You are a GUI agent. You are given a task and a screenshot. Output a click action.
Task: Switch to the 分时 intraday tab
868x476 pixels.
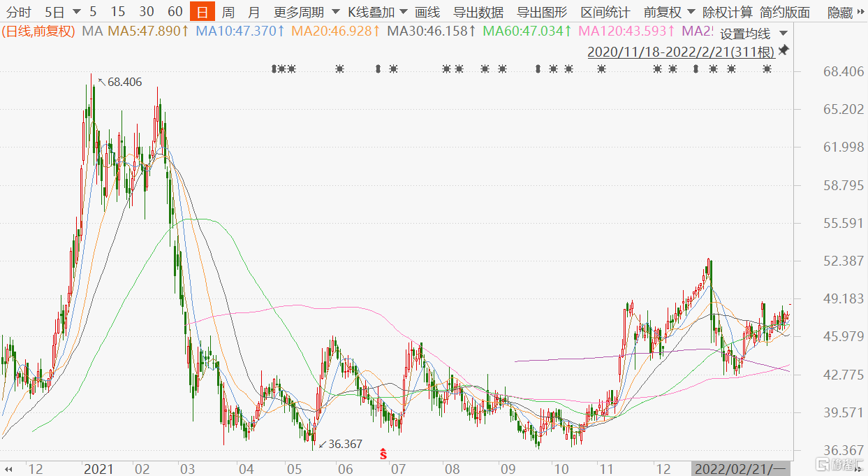point(18,12)
